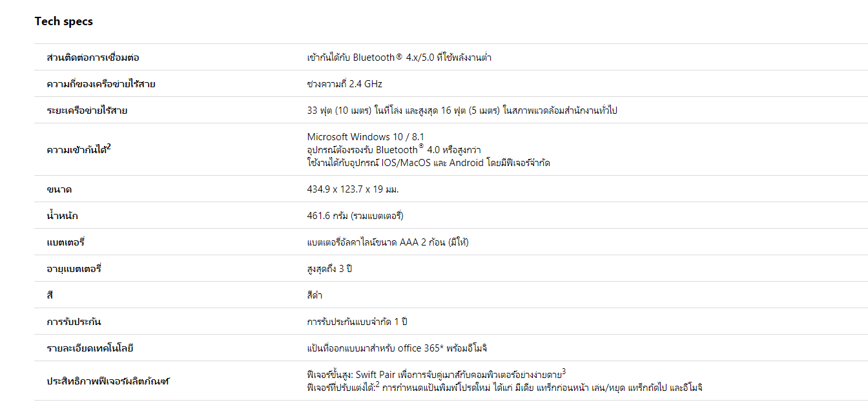Click the 461.6 กรัม weight value
Screen dimensions: 868x420
pyautogui.click(x=355, y=216)
